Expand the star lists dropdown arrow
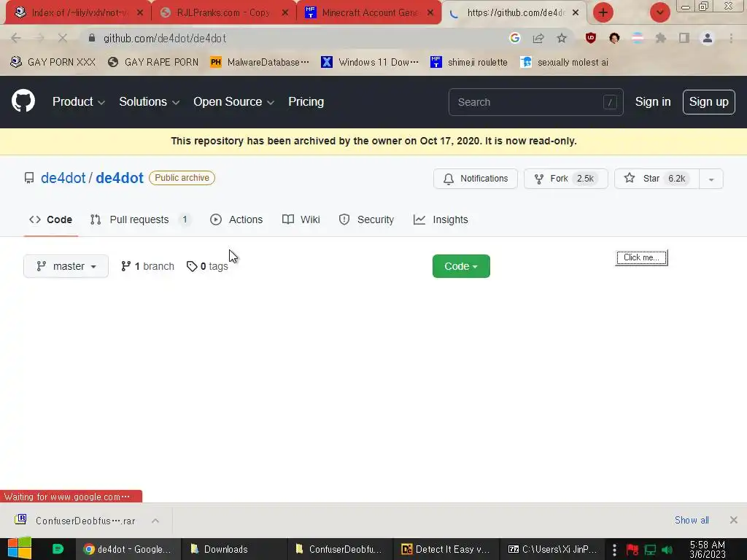This screenshot has width=747, height=560. click(x=711, y=179)
